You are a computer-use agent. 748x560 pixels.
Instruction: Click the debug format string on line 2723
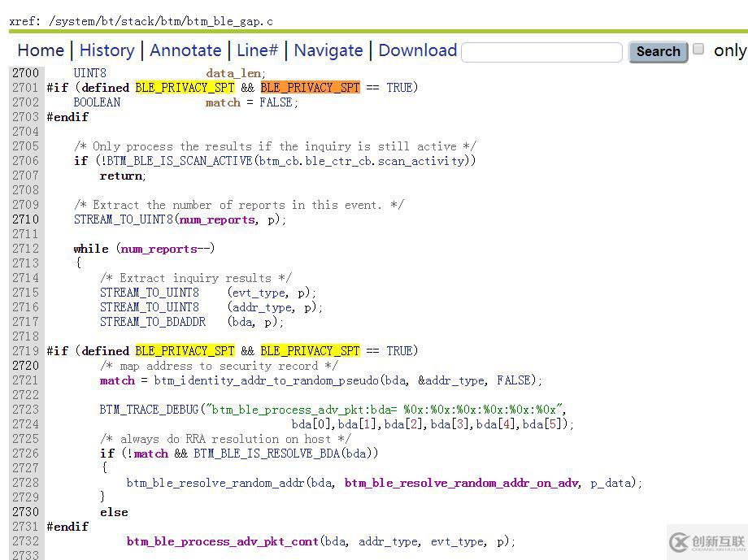384,410
